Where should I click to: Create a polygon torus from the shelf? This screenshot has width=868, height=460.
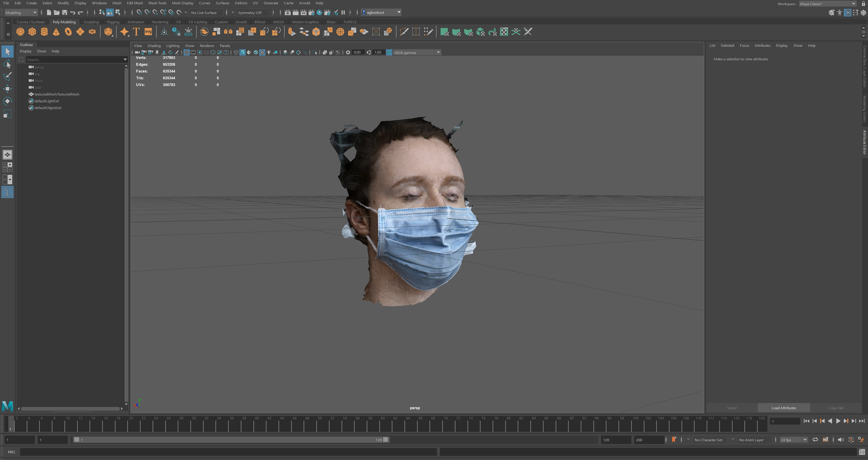68,32
